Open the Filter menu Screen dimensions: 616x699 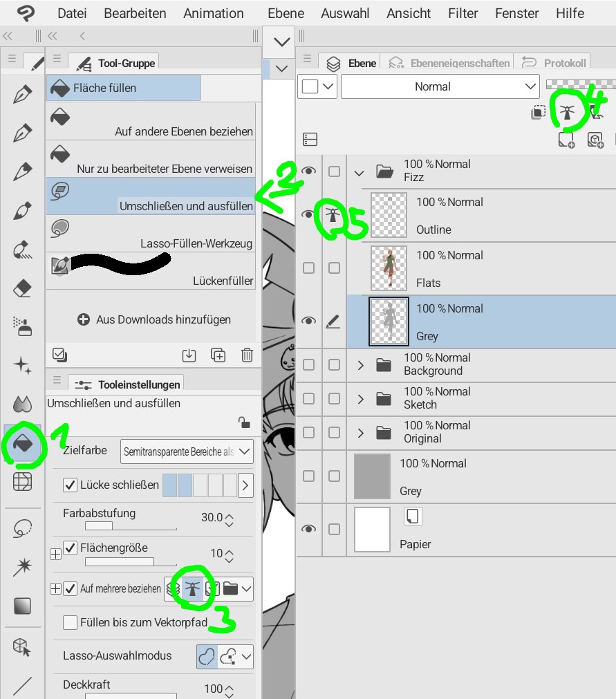[463, 13]
